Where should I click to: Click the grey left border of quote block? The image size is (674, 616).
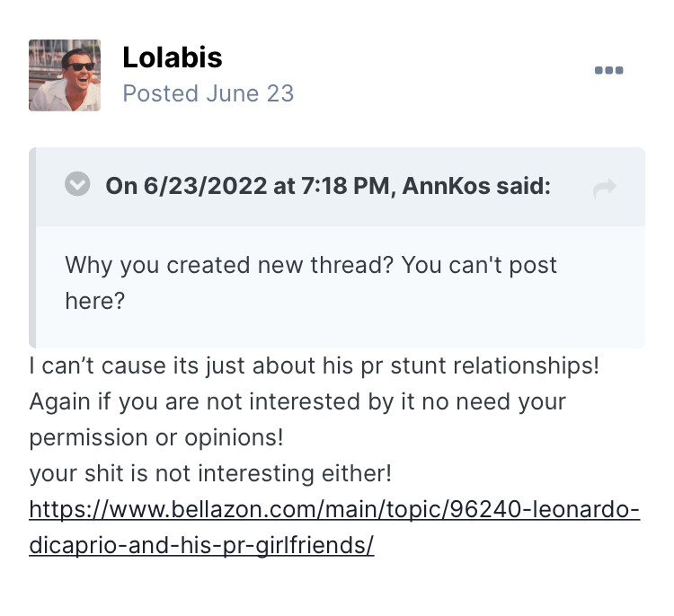point(32,247)
